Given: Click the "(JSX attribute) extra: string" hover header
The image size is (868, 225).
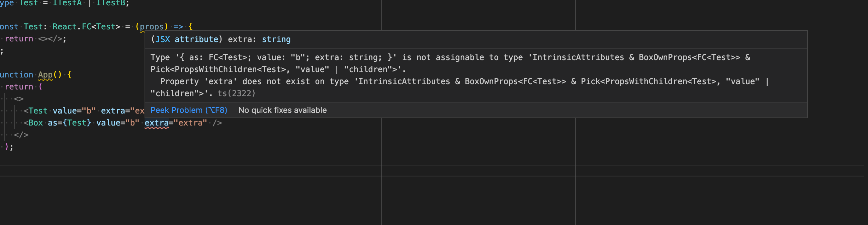Looking at the screenshot, I should click(221, 39).
